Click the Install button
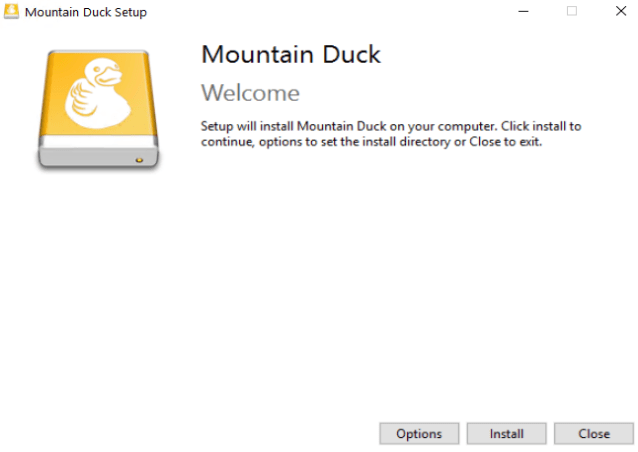This screenshot has height=452, width=638. point(507,434)
